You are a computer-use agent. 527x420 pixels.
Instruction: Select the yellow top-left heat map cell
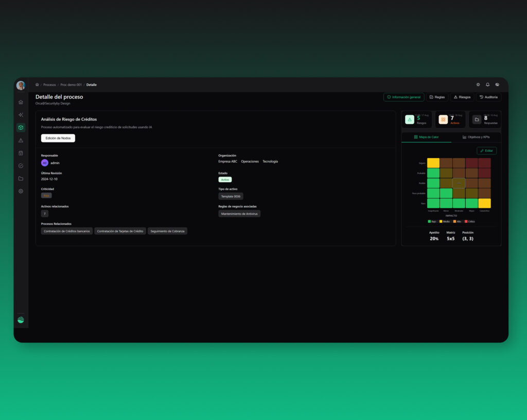point(433,163)
